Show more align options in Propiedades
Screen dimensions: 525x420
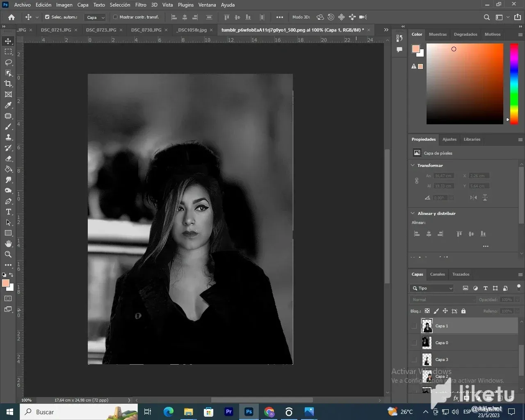(x=486, y=247)
